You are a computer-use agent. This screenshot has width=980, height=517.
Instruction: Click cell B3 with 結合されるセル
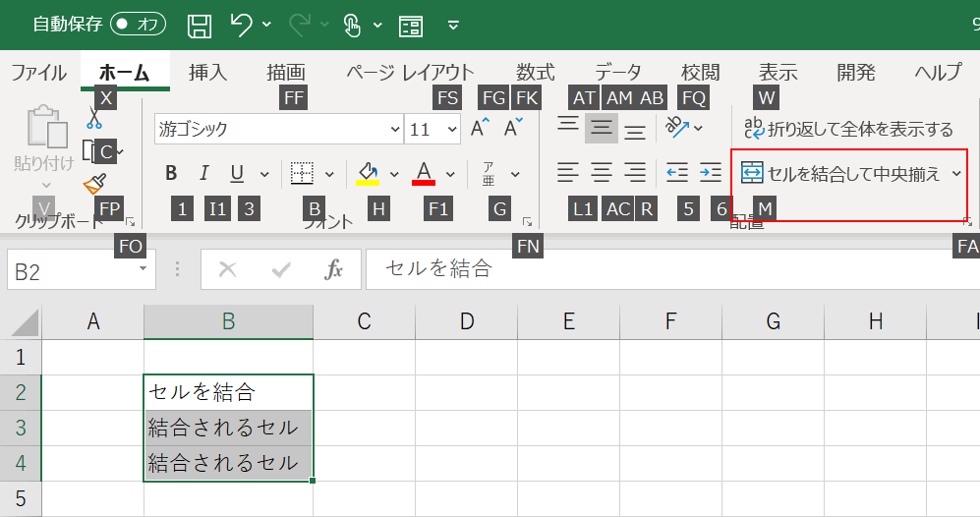[x=228, y=428]
